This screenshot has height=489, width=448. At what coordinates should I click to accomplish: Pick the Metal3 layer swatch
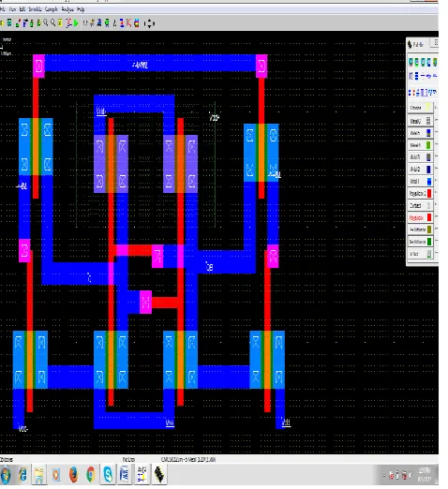point(428,157)
